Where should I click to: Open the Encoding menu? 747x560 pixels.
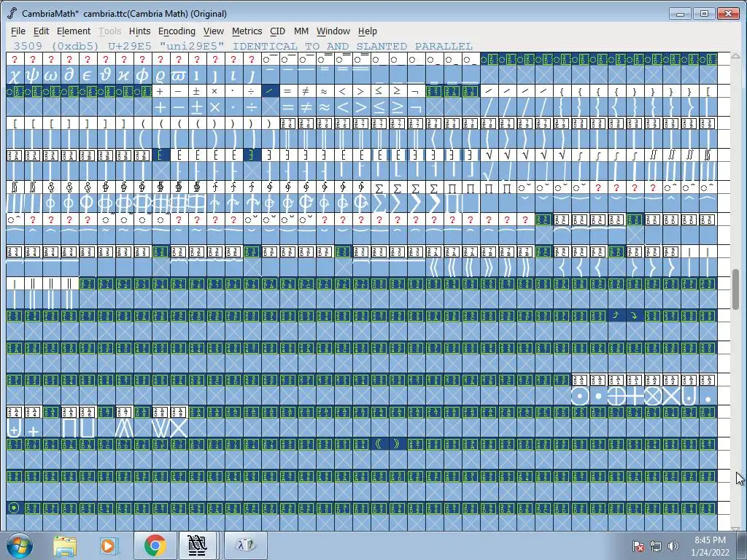pyautogui.click(x=177, y=31)
